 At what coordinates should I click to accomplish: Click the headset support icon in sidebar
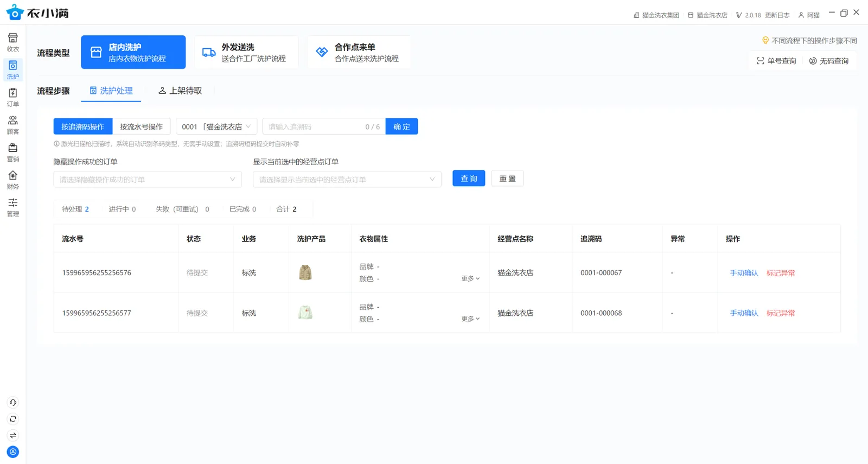tap(13, 403)
